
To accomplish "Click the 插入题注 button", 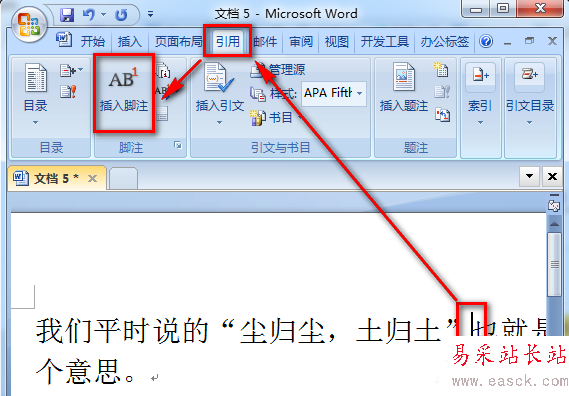I will [x=404, y=87].
